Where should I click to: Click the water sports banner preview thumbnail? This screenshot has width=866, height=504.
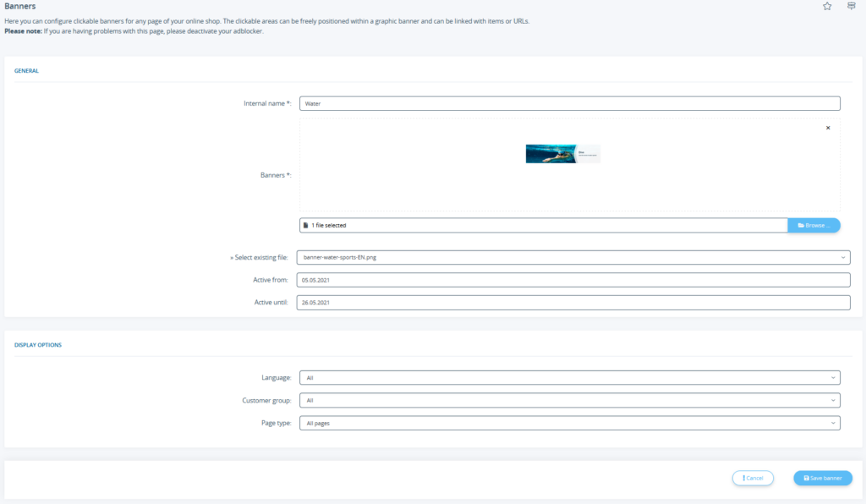562,153
